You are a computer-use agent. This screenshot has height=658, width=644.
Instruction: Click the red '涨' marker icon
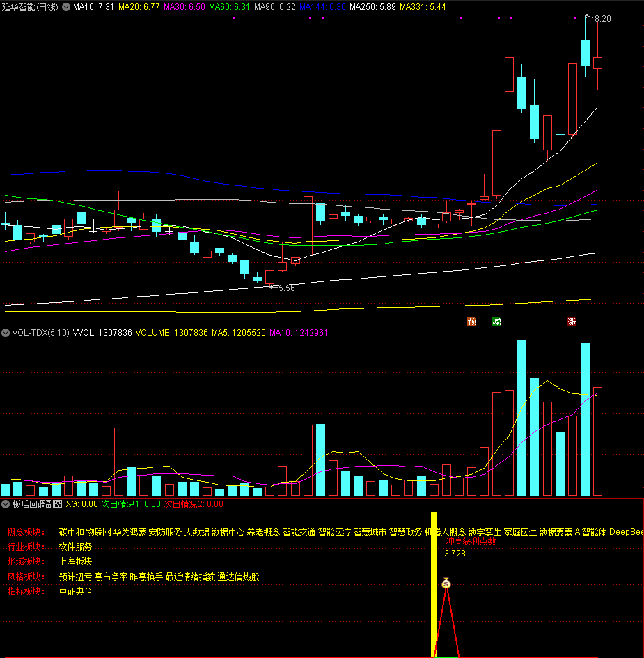tap(572, 321)
